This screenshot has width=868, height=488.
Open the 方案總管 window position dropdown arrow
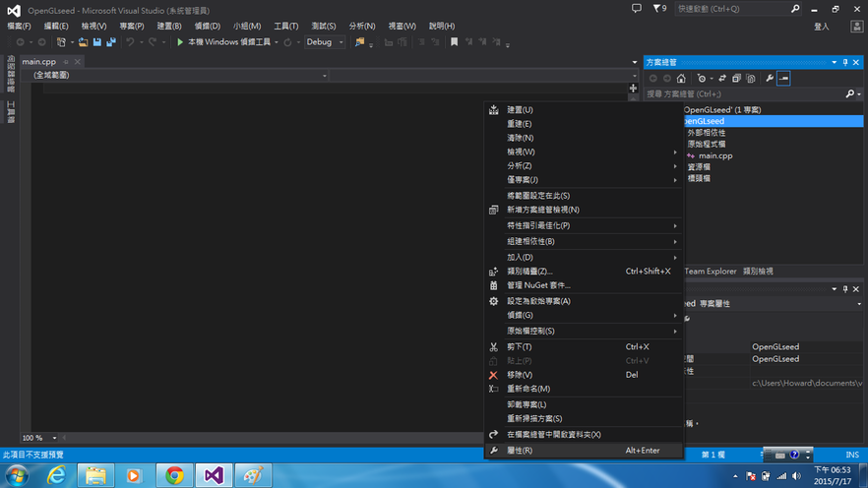[x=835, y=63]
